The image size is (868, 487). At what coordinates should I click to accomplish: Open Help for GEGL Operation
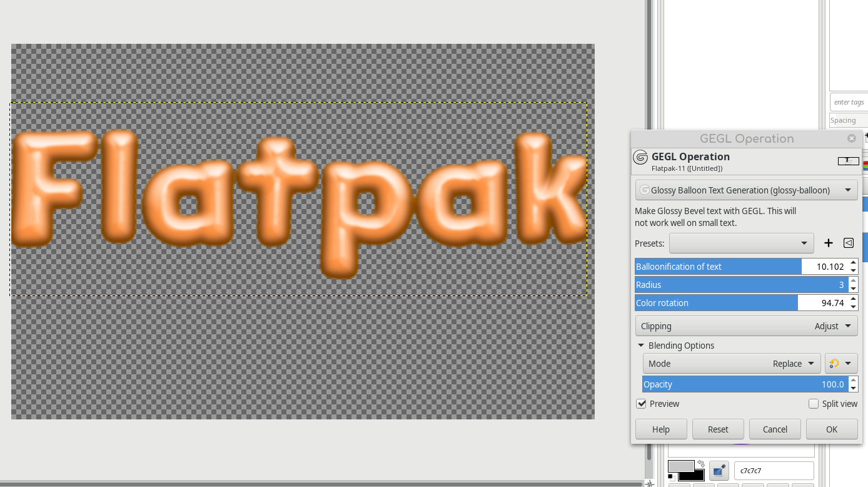pos(661,429)
